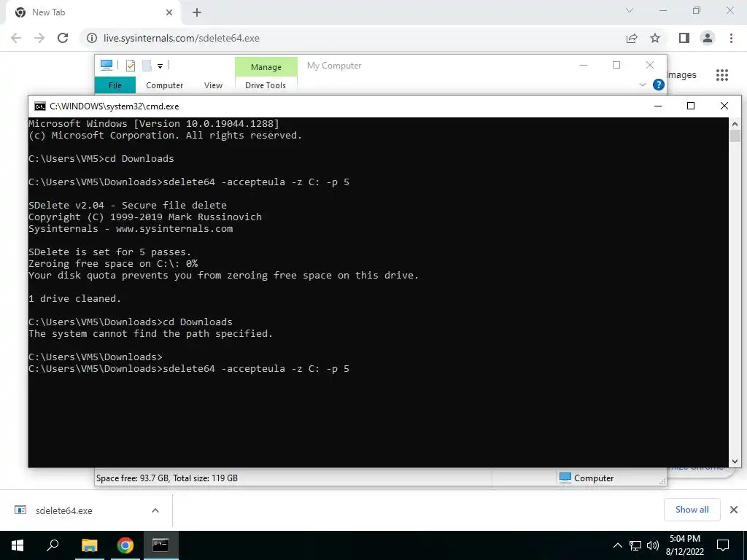View site information icon in address bar
The width and height of the screenshot is (747, 560).
pyautogui.click(x=91, y=38)
